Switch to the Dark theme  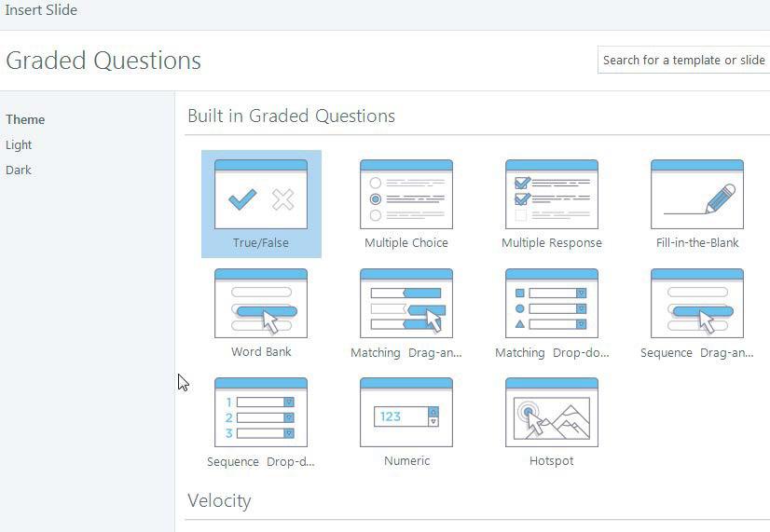tap(19, 171)
